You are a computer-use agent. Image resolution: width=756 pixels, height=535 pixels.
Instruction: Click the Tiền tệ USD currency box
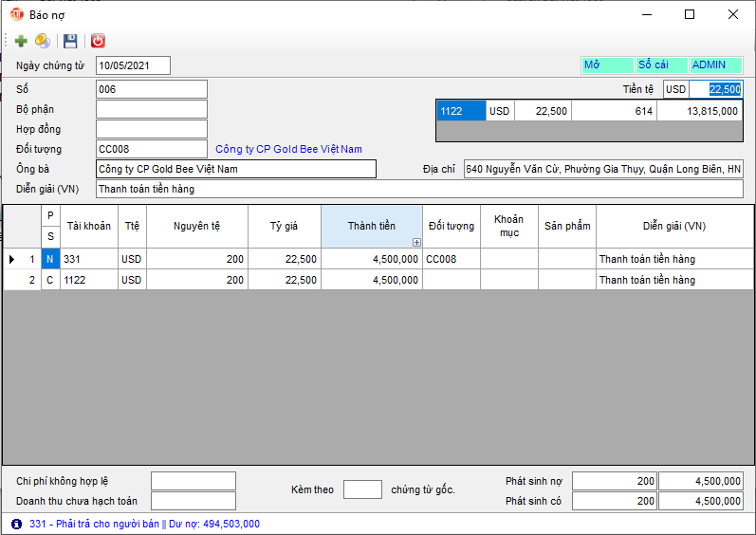(675, 89)
